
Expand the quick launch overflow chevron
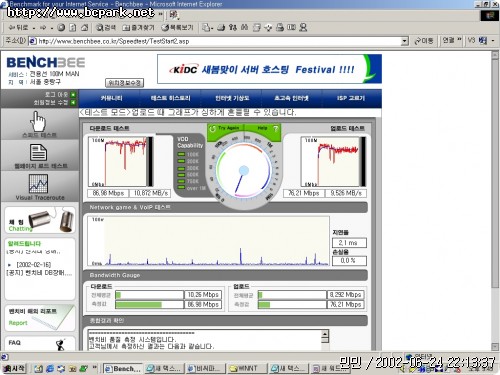coord(95,368)
